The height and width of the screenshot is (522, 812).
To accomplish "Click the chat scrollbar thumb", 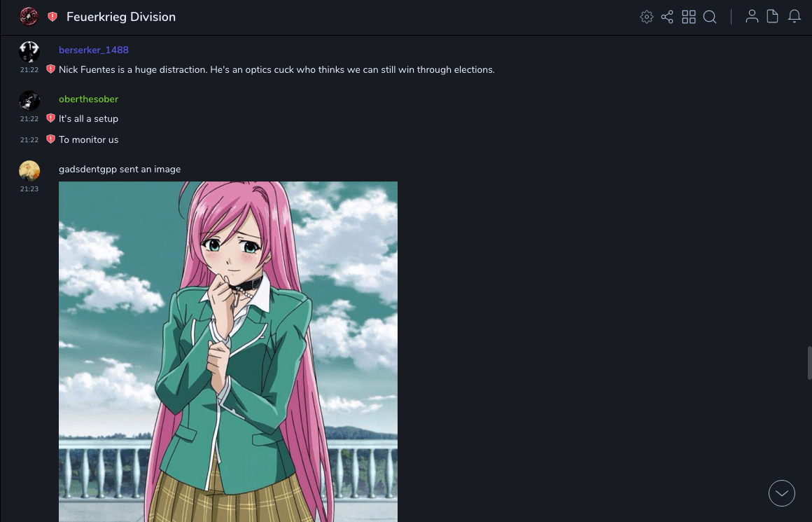I will [809, 363].
